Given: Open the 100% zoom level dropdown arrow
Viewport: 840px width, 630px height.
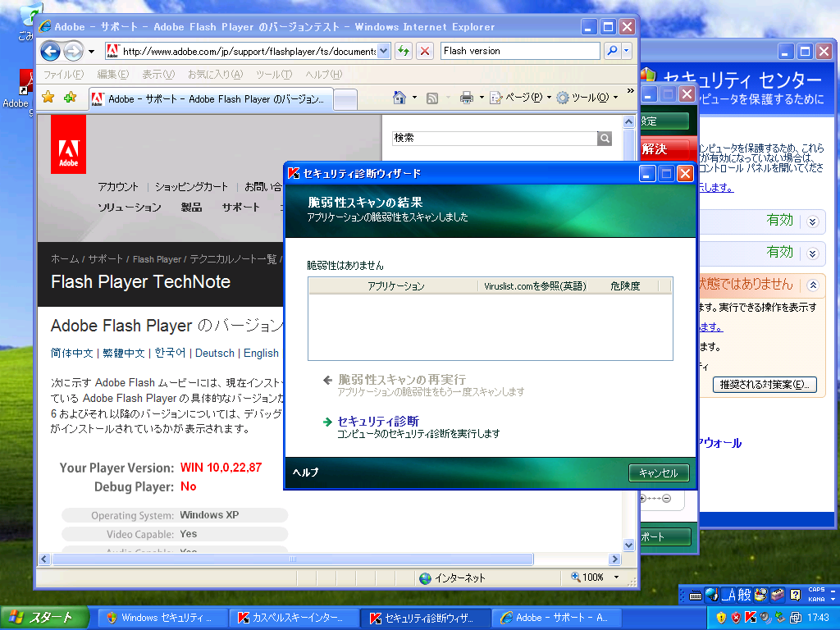Looking at the screenshot, I should pos(616,577).
